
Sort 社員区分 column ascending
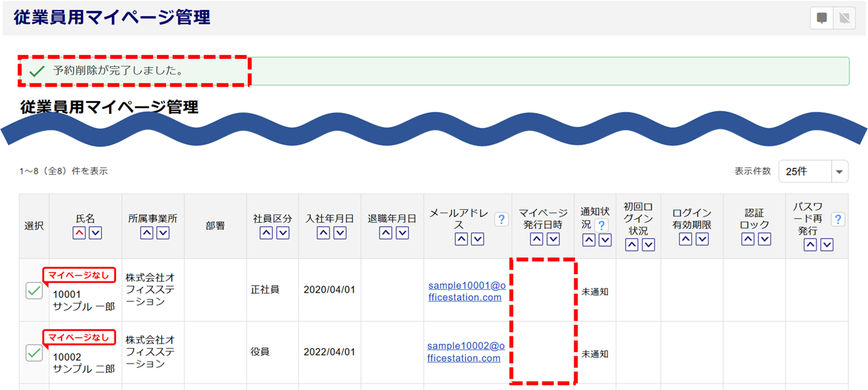click(x=266, y=233)
